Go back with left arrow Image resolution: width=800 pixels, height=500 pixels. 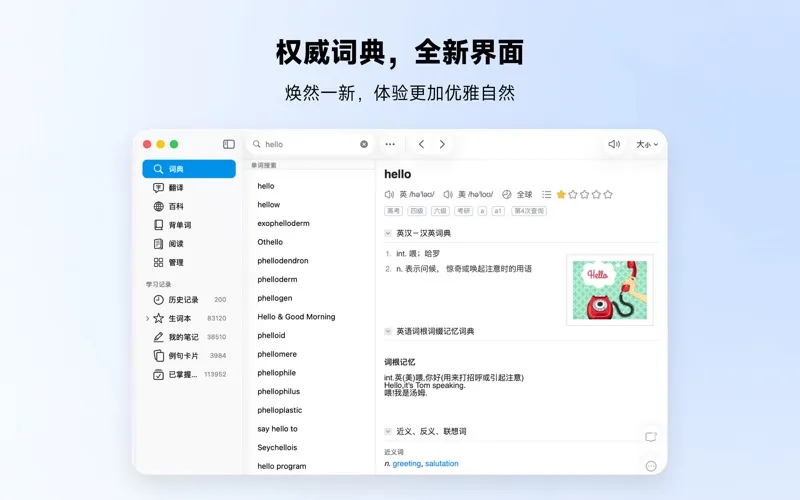(x=421, y=144)
